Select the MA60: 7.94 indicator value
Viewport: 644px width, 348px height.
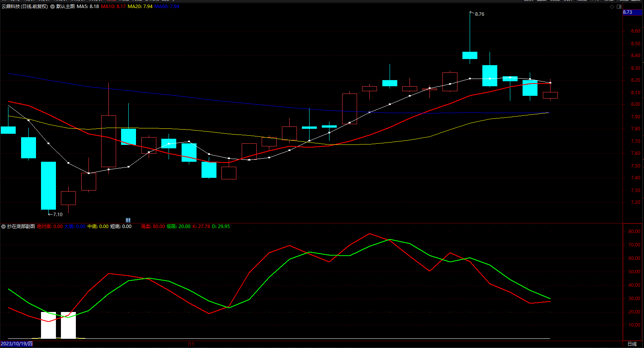pyautogui.click(x=167, y=7)
